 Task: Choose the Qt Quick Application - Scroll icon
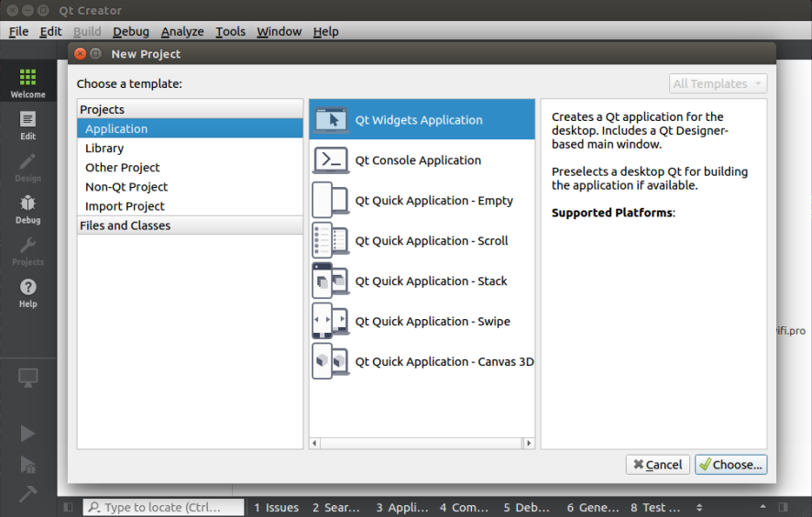point(330,241)
